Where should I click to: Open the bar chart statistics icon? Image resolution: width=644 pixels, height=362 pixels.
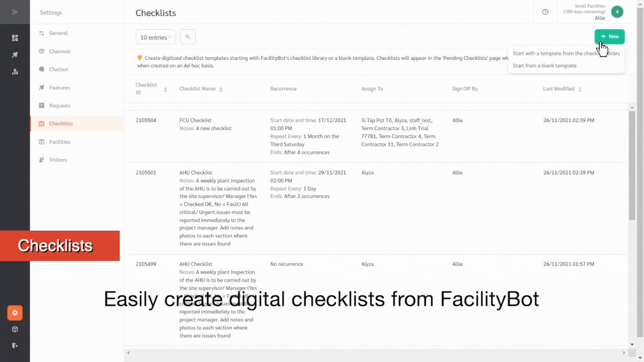(x=15, y=71)
